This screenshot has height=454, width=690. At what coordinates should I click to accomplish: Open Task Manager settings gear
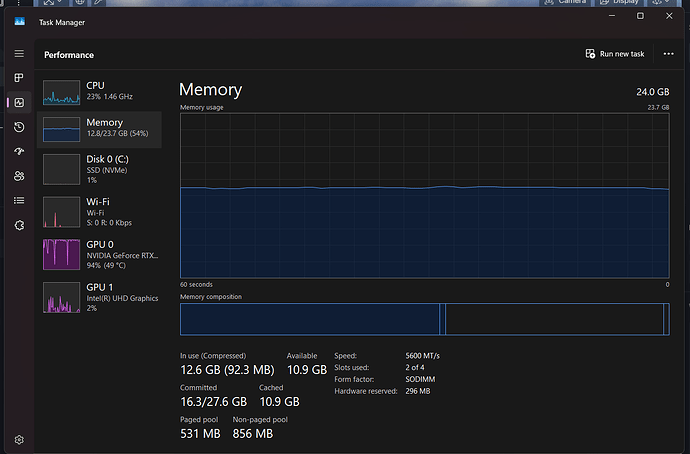19,439
